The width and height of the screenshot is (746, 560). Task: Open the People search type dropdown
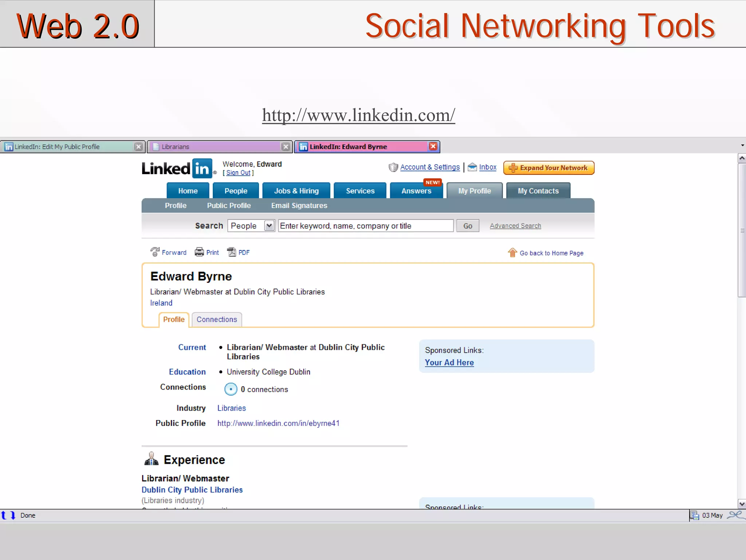tap(269, 226)
